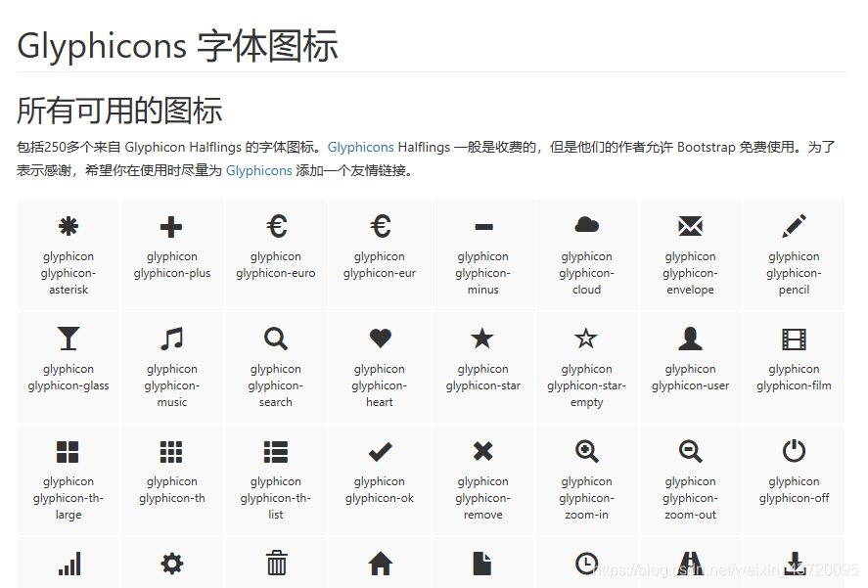Click the 'glyphicon glyphicon-ok' label
This screenshot has width=868, height=588.
[379, 489]
